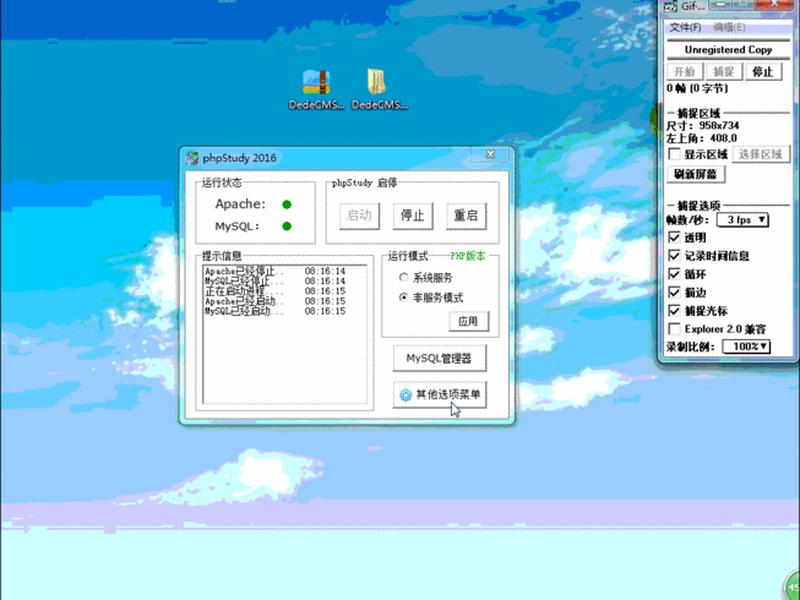
Task: Uncheck the 透明 option
Action: [x=674, y=237]
